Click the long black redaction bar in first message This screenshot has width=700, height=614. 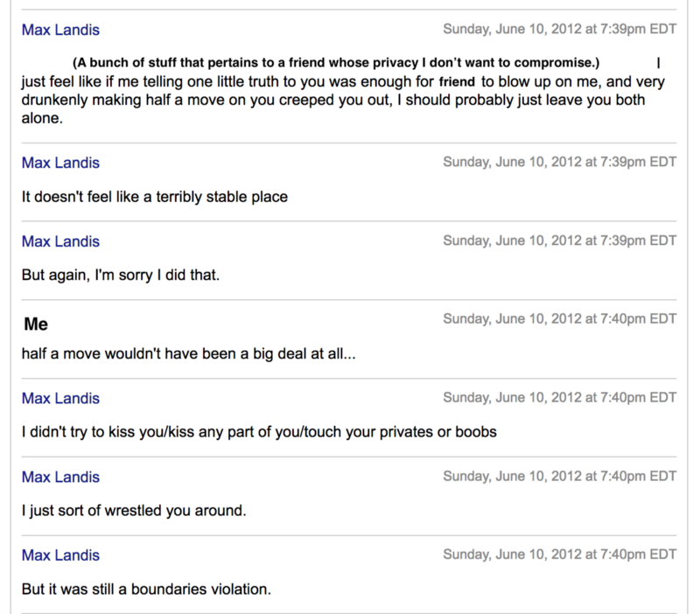(x=334, y=63)
